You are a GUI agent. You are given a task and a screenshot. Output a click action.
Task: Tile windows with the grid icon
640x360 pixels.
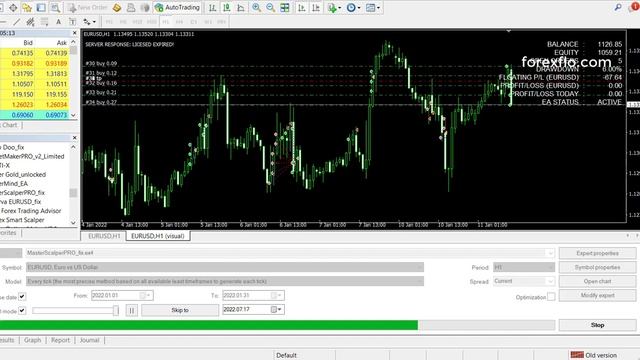point(284,7)
